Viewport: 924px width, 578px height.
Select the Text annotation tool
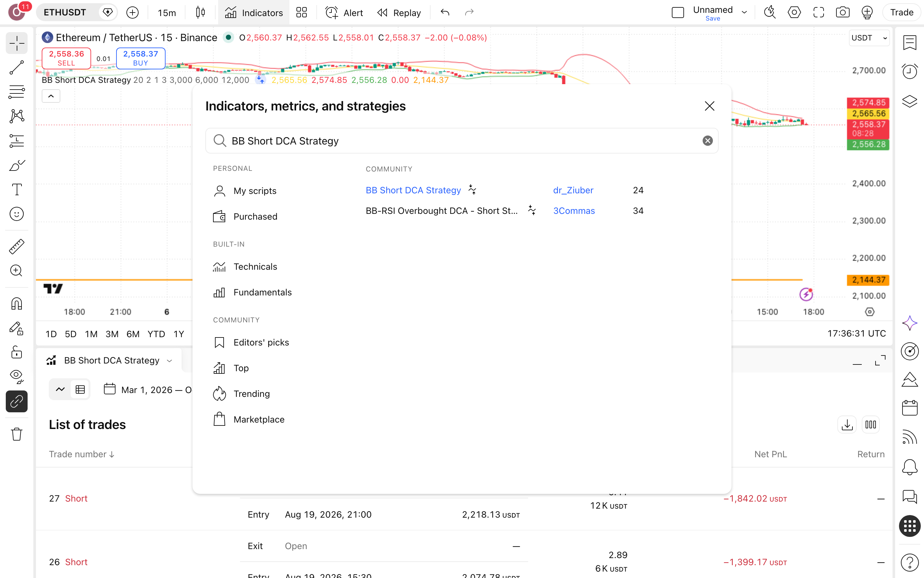coord(16,189)
